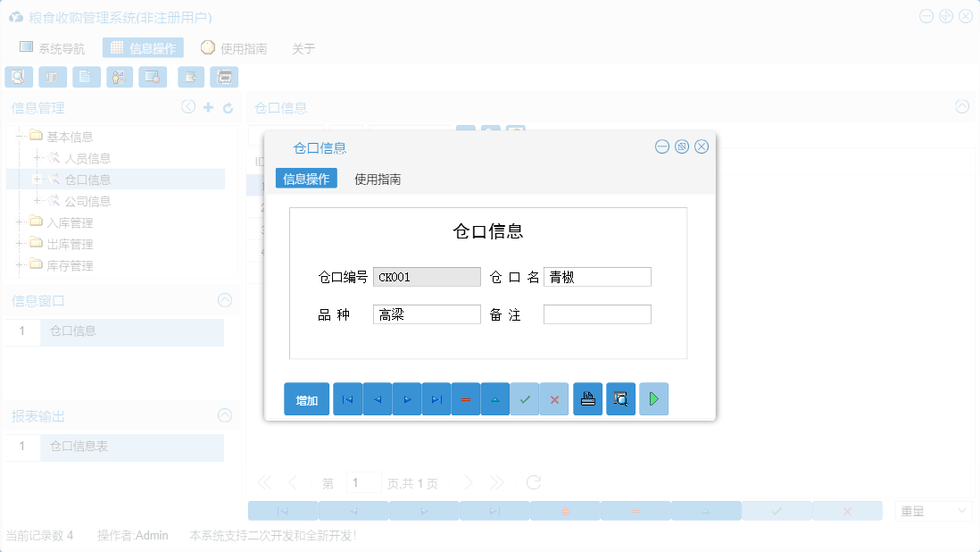Screen dimensions: 980x552
Task: Collapse the 基本信息 folder
Action: click(x=20, y=136)
